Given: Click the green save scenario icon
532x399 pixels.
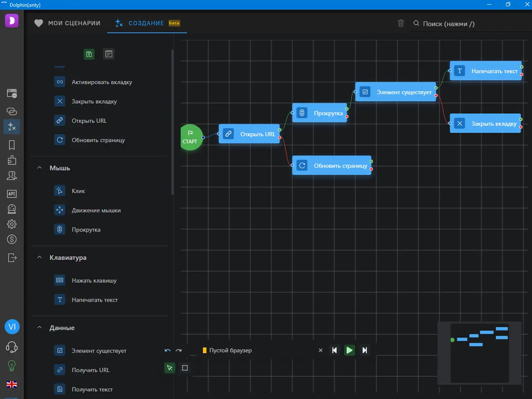Looking at the screenshot, I should [89, 54].
